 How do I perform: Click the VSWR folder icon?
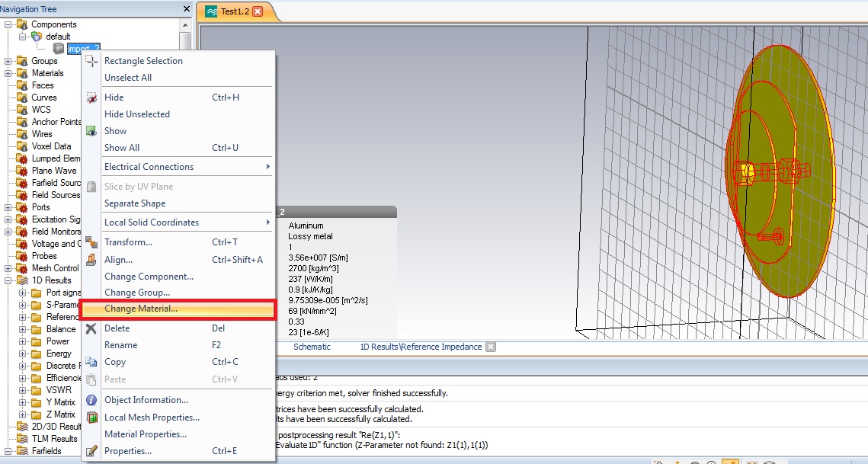click(x=37, y=390)
